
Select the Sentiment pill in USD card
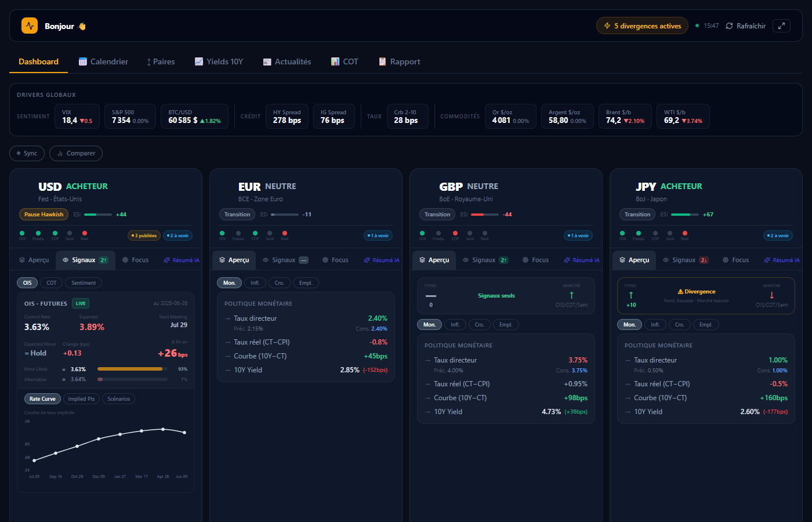pyautogui.click(x=84, y=283)
